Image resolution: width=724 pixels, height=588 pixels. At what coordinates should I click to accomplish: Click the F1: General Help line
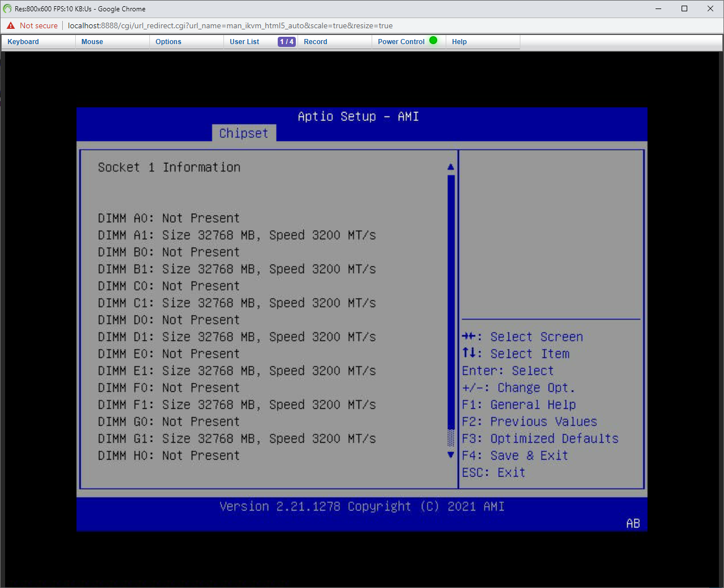point(519,405)
